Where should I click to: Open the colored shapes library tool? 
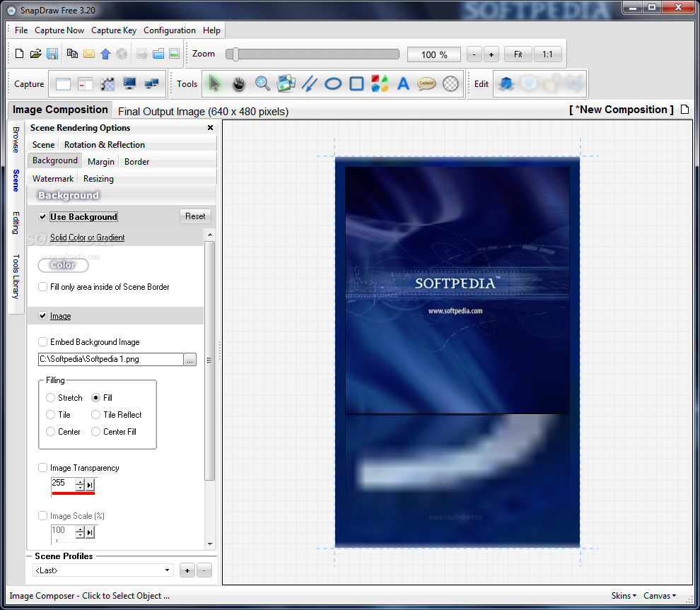[x=380, y=83]
